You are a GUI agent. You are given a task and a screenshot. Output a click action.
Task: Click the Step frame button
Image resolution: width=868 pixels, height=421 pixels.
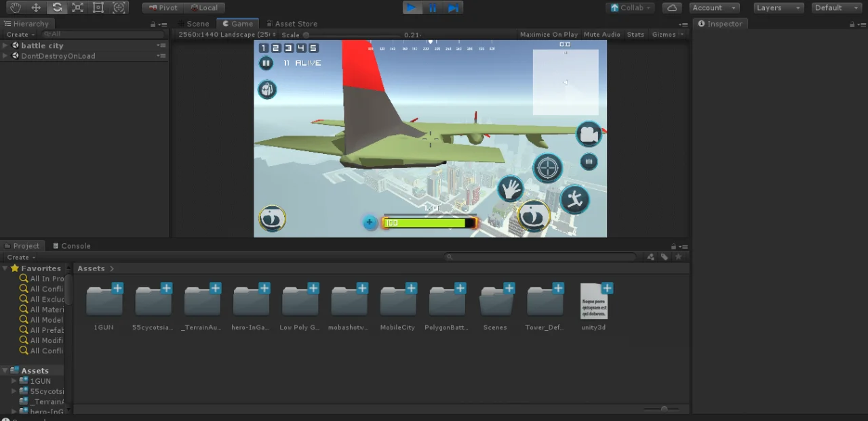click(454, 7)
